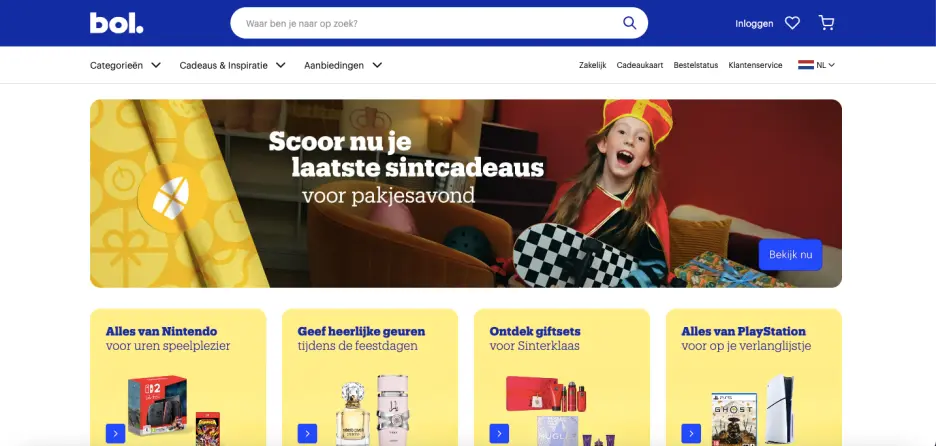
Task: Expand the Categorieën dropdown
Action: coord(125,66)
